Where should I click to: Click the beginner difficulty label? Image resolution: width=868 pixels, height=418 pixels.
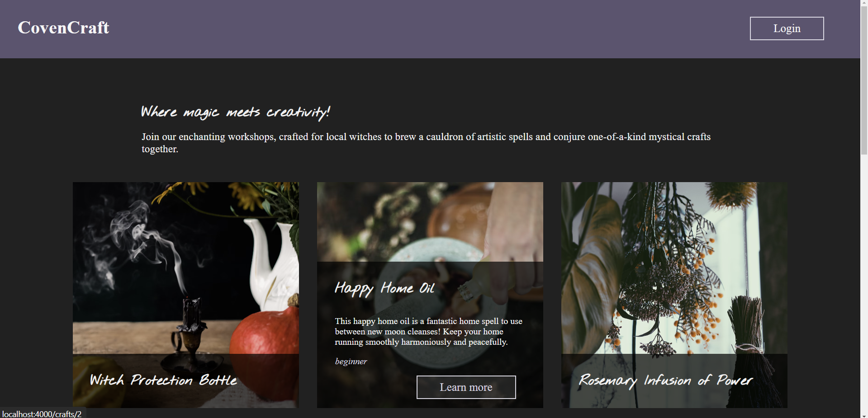coord(351,362)
